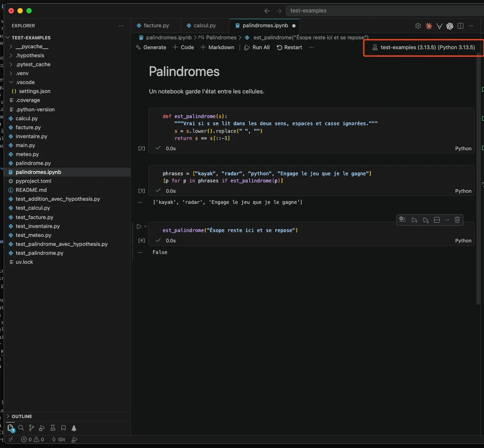Open editor More Actions ellipsis
The width and height of the screenshot is (484, 448).
tap(471, 26)
